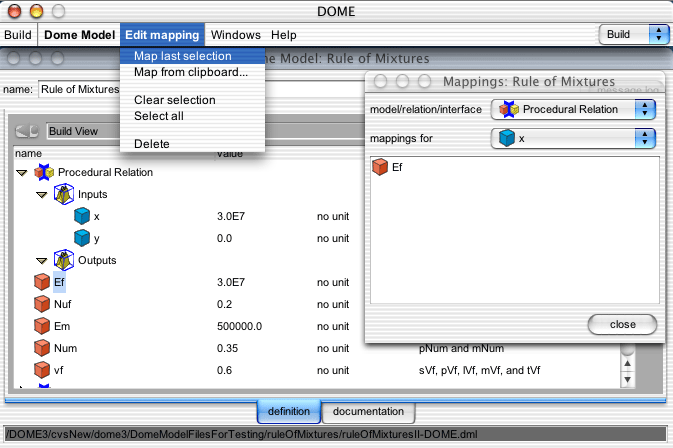673x448 pixels.
Task: Click the 'sVf, pVf, lVf, mVf, and tVf' text
Action: point(479,370)
